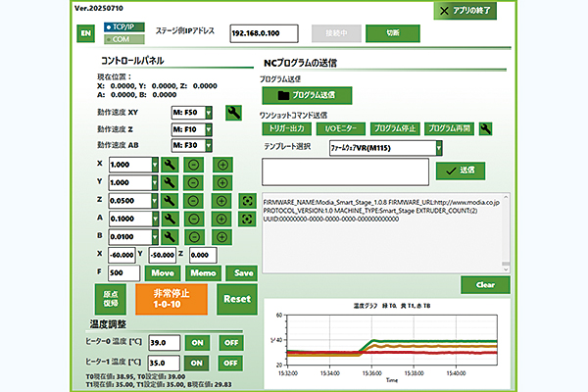The image size is (588, 392).
Task: Click the feed rate F field 500
Action: point(123,273)
